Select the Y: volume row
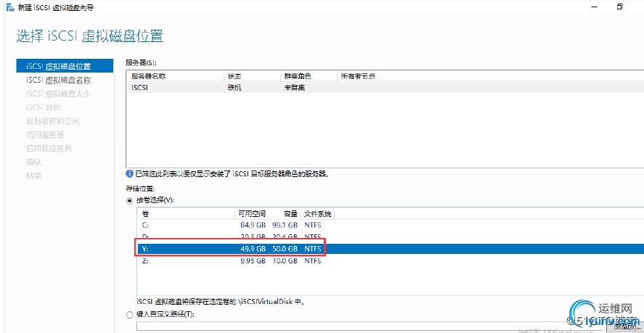644x333 pixels. 391,249
